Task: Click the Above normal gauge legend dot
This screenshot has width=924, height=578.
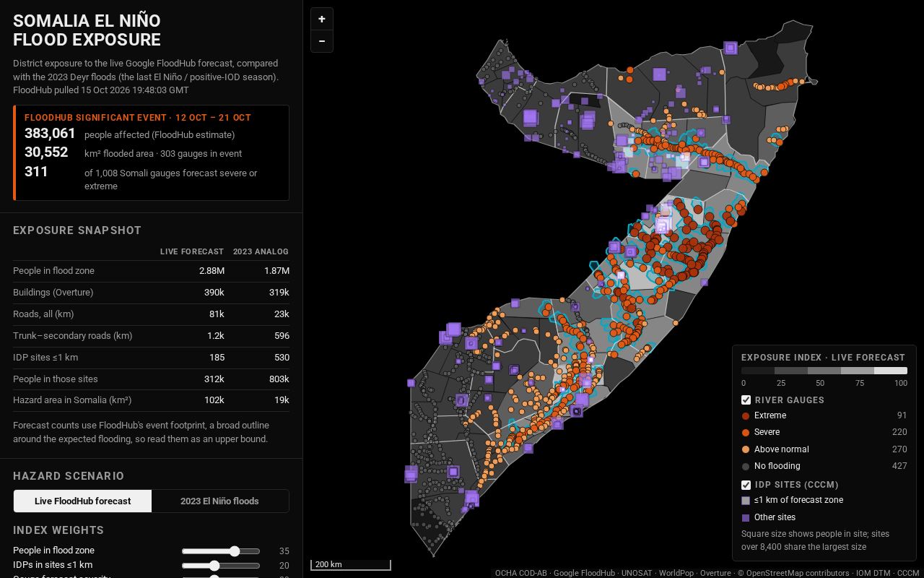Action: pyautogui.click(x=746, y=449)
